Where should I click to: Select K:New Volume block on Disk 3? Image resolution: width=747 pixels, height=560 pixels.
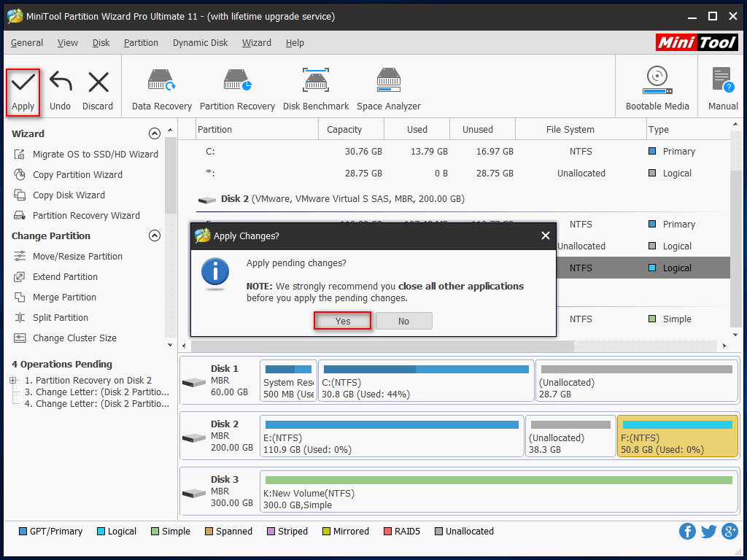point(499,491)
